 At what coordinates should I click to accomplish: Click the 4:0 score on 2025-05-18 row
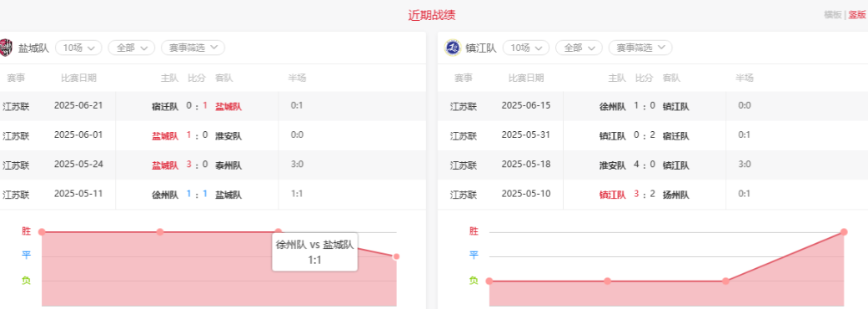(645, 165)
